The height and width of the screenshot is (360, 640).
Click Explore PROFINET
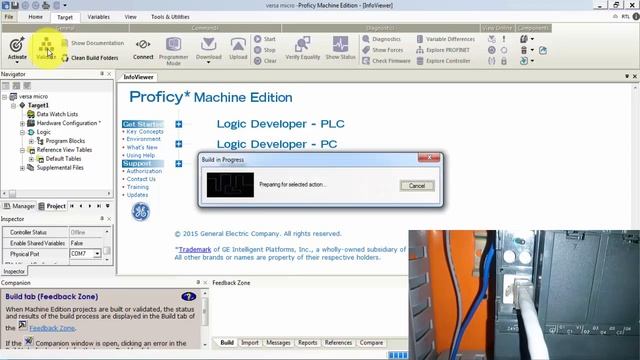point(443,50)
